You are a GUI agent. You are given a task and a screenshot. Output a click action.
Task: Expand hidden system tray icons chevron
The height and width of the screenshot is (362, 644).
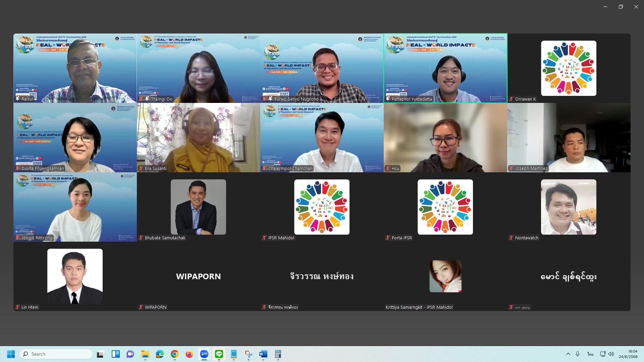pos(568,354)
